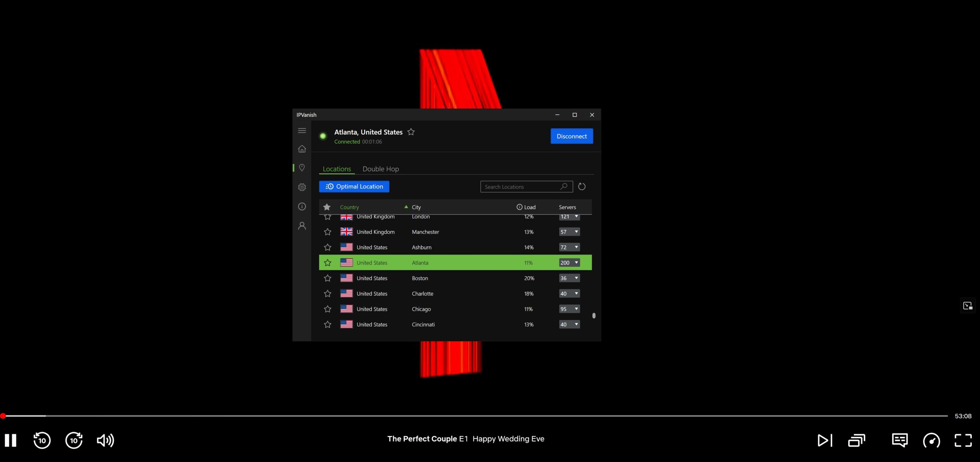The width and height of the screenshot is (980, 462).
Task: Minimize the IPVanish window
Action: 557,115
